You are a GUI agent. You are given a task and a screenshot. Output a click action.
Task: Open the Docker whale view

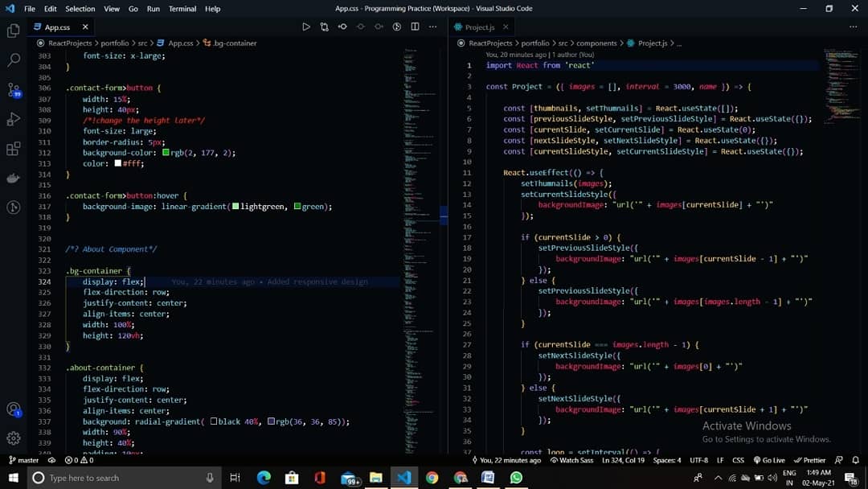(x=14, y=178)
